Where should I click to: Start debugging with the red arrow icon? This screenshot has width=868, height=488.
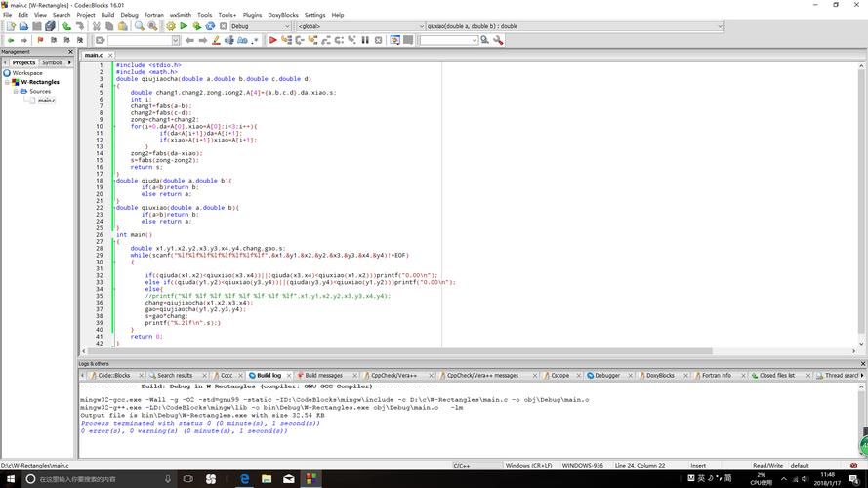[273, 40]
